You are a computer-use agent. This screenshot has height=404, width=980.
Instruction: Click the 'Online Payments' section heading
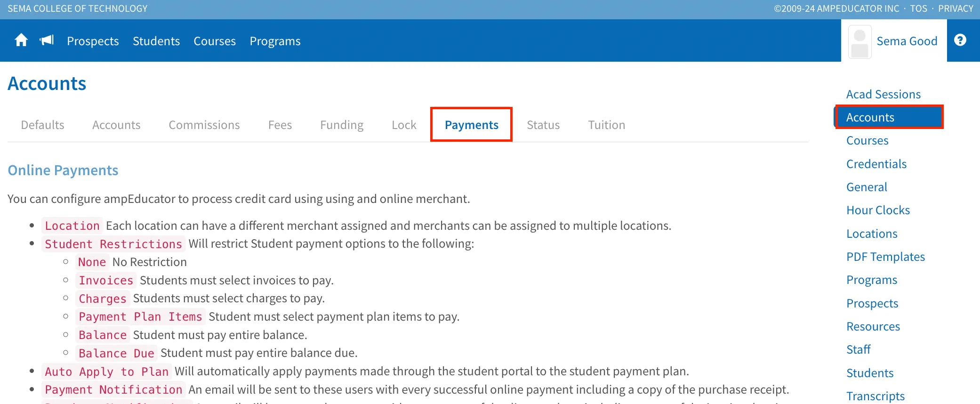click(63, 170)
